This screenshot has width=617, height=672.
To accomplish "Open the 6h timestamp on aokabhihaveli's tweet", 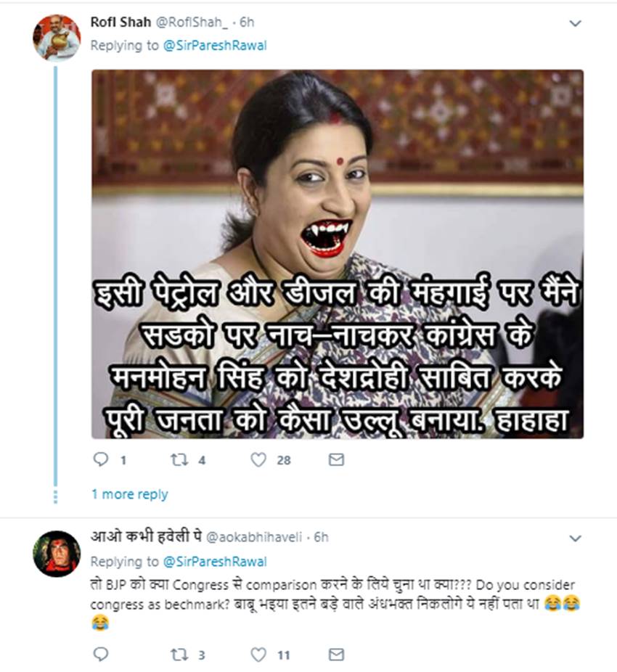I will (x=321, y=538).
